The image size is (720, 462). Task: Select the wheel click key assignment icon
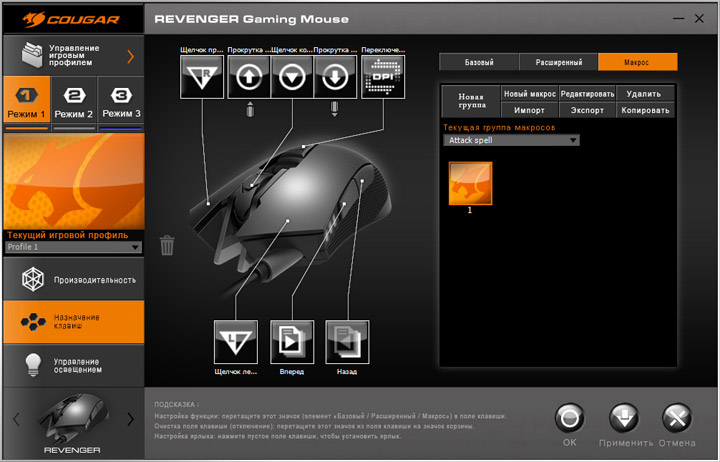point(292,77)
